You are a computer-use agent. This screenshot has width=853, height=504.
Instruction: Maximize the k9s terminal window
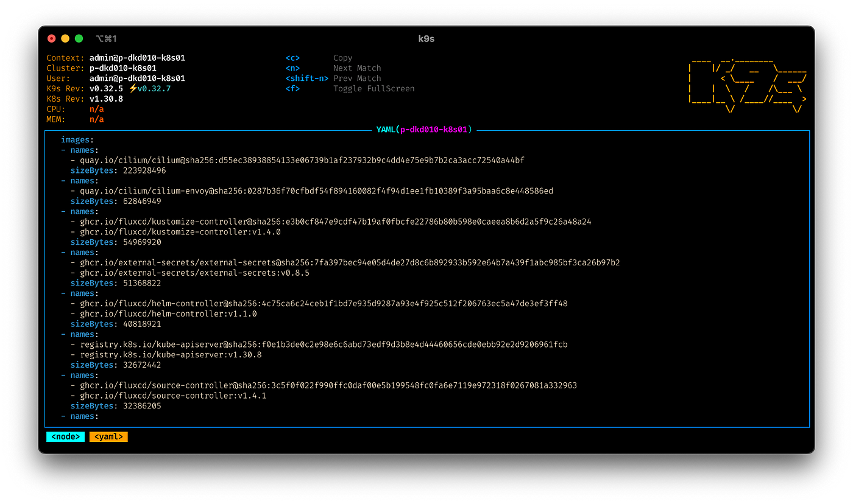(79, 38)
